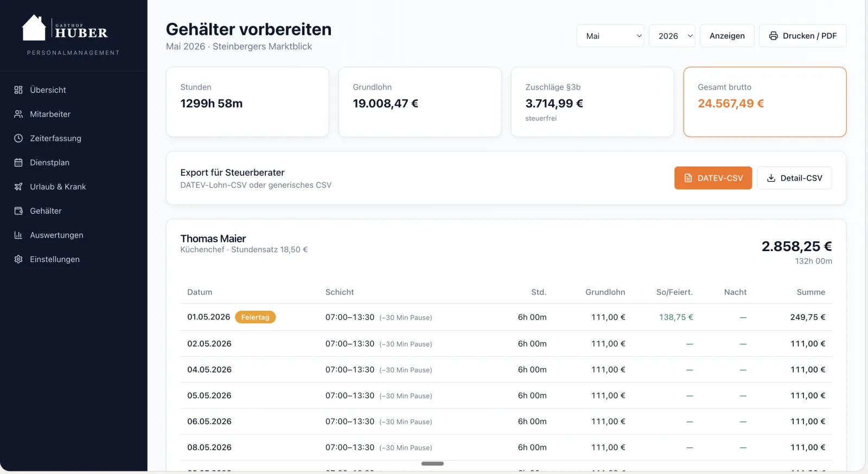This screenshot has height=474, width=868.
Task: Click the download icon on Detail-CSV
Action: point(771,178)
